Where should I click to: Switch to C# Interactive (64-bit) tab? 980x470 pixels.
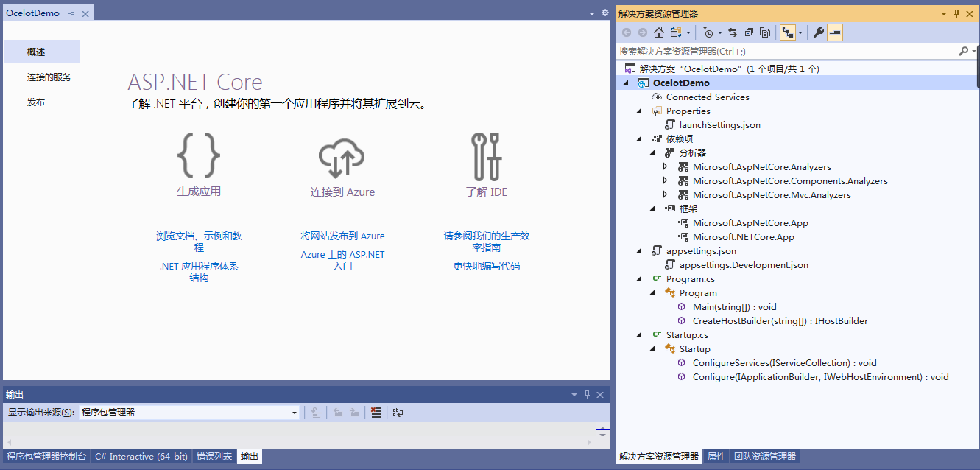pyautogui.click(x=141, y=457)
